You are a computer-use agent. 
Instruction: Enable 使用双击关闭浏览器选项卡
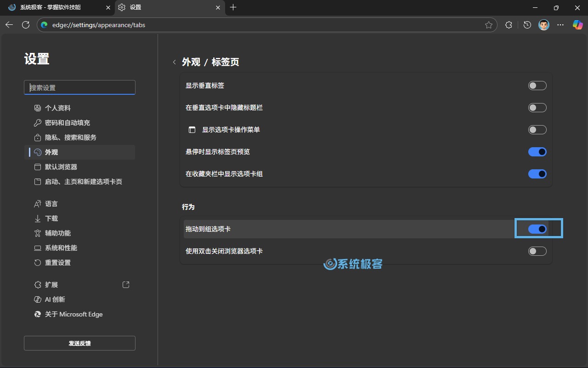click(537, 251)
